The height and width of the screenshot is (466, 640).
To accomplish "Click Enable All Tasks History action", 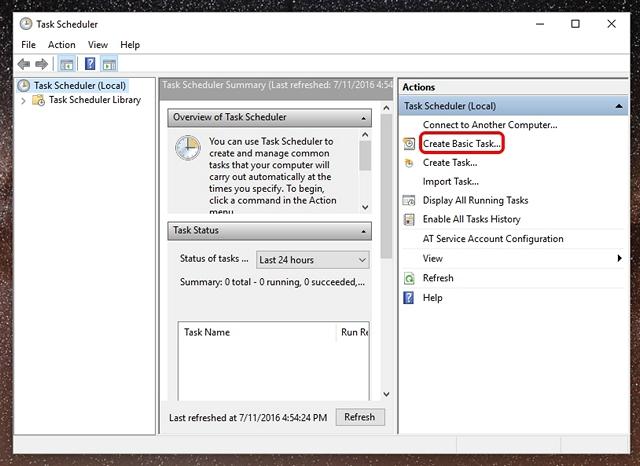I will pos(471,220).
